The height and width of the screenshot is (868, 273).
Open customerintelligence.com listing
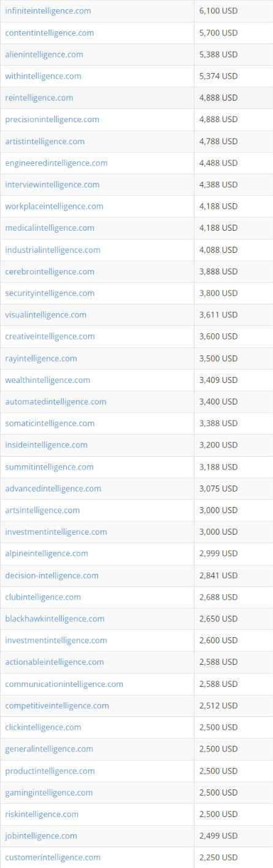click(x=53, y=857)
